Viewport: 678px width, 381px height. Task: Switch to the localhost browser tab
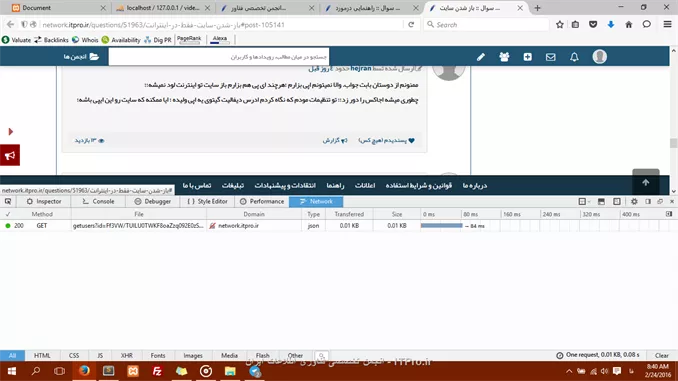(163, 8)
